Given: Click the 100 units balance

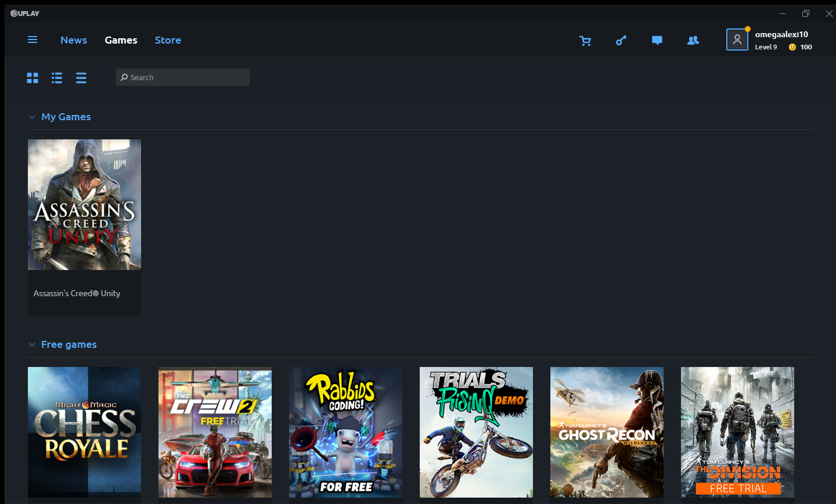Looking at the screenshot, I should 806,47.
